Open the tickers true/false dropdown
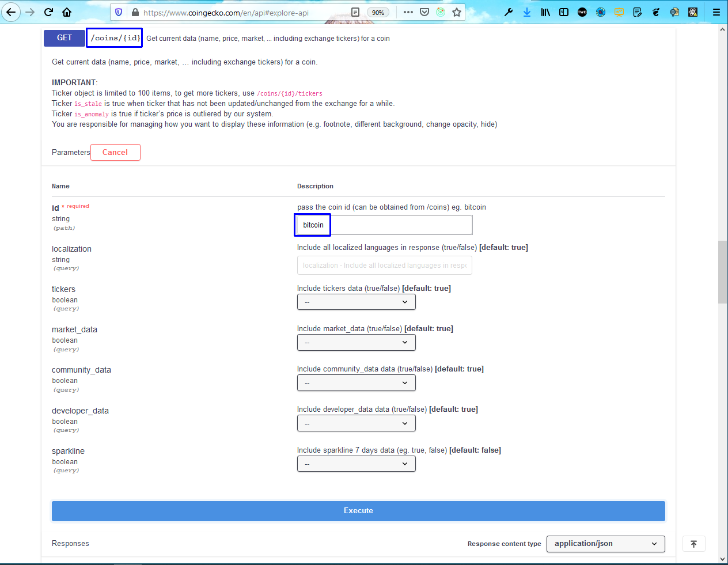Image resolution: width=728 pixels, height=565 pixels. (x=357, y=302)
